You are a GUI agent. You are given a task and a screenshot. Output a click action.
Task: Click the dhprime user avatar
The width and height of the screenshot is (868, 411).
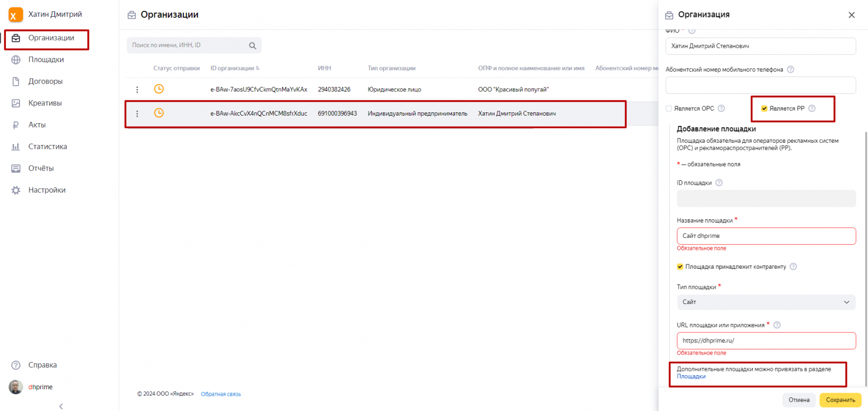16,387
